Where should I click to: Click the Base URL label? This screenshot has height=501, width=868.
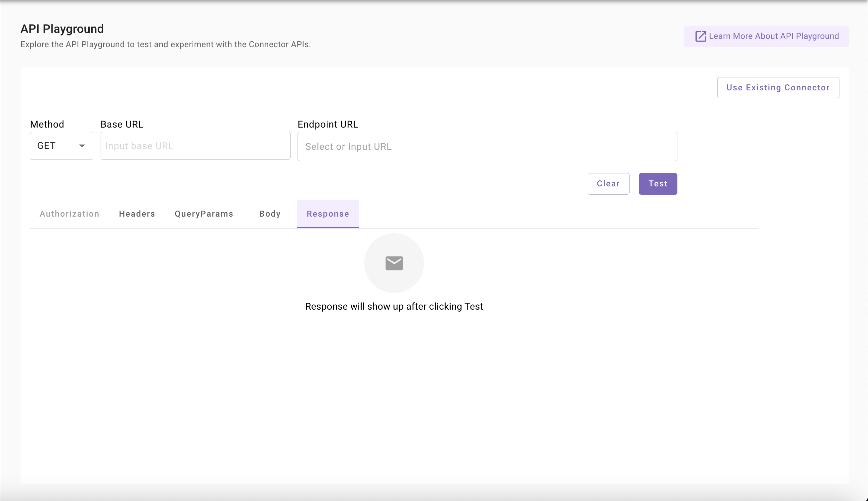(122, 124)
